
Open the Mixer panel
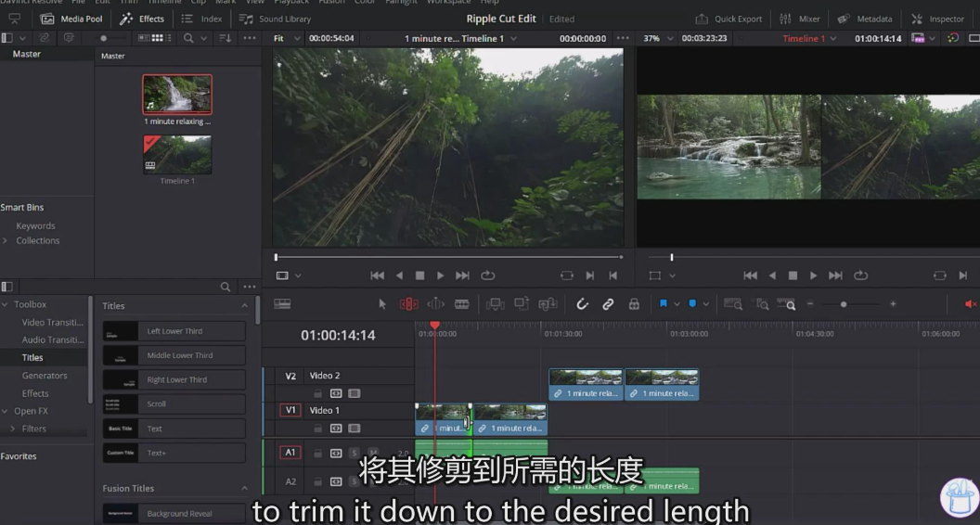(x=799, y=19)
